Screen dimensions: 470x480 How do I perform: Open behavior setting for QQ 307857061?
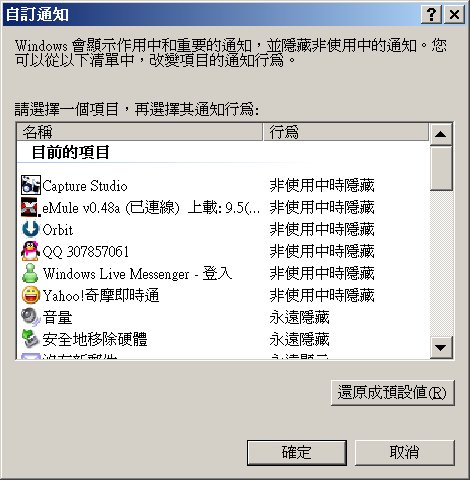[322, 251]
